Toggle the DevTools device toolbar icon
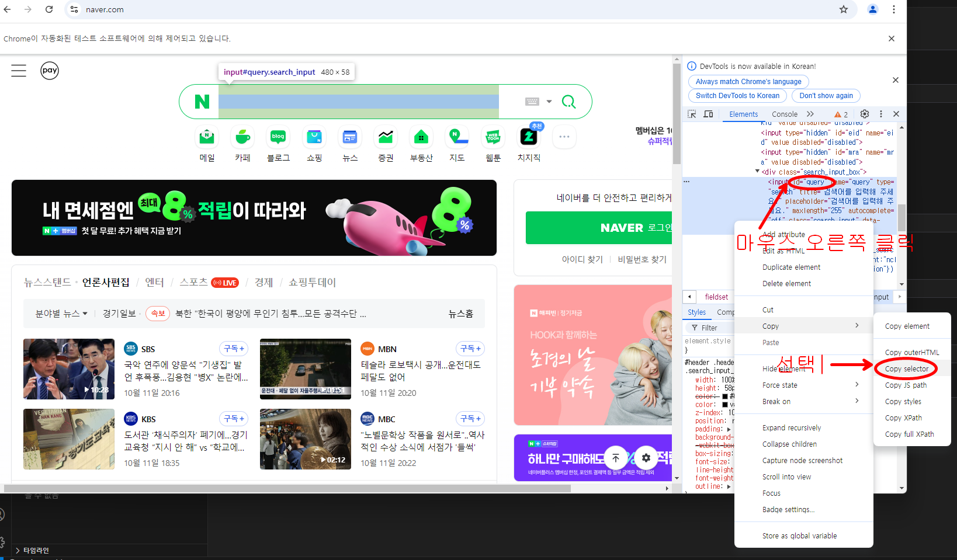The image size is (957, 560). (x=708, y=114)
